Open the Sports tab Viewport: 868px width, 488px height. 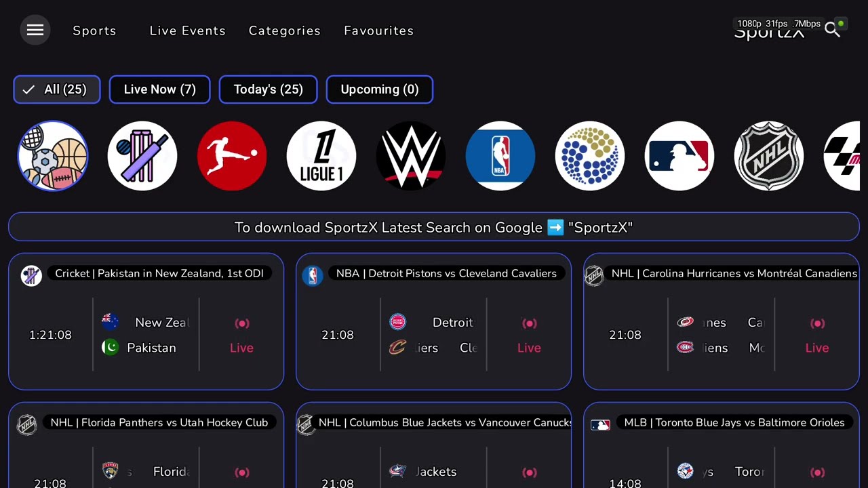click(x=94, y=30)
